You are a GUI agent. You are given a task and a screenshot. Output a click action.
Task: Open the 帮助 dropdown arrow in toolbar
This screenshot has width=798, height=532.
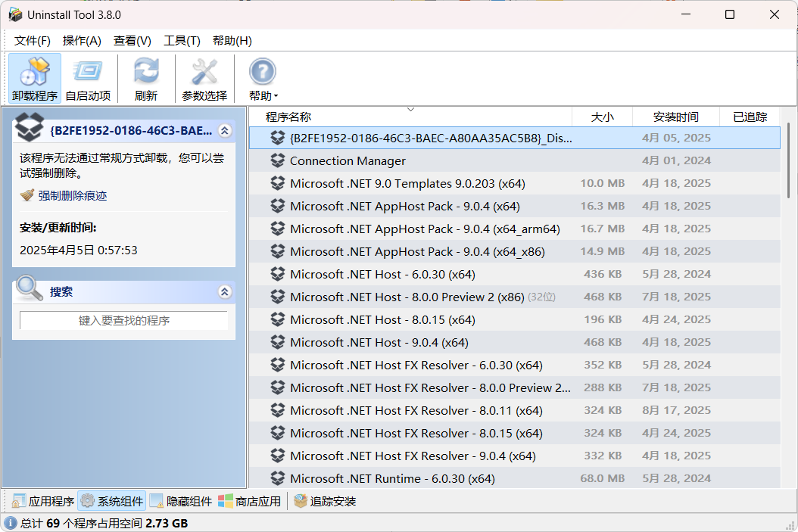point(276,96)
